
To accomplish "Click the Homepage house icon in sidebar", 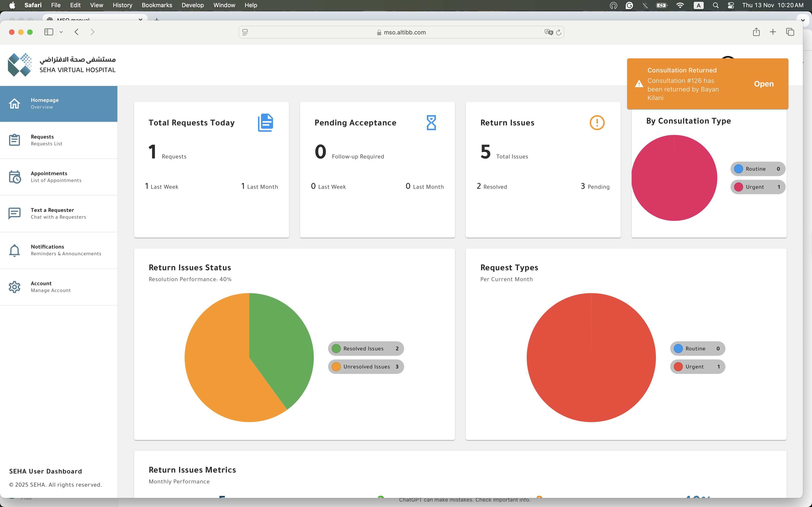I will (x=14, y=104).
